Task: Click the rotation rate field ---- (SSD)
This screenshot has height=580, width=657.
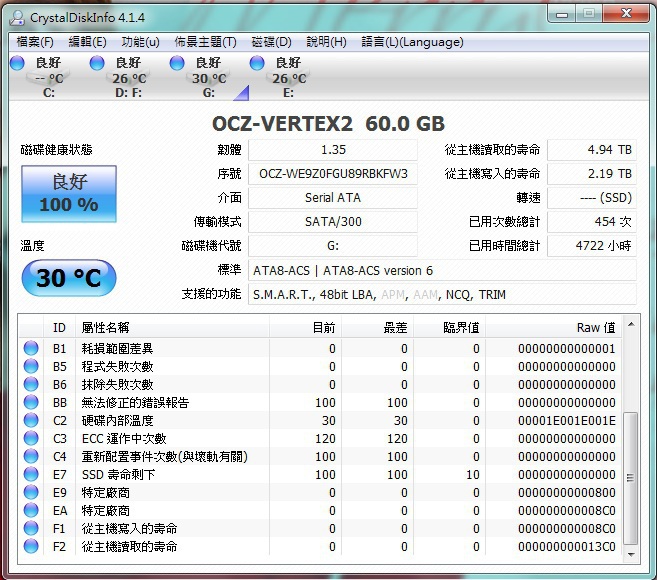Action: 592,197
